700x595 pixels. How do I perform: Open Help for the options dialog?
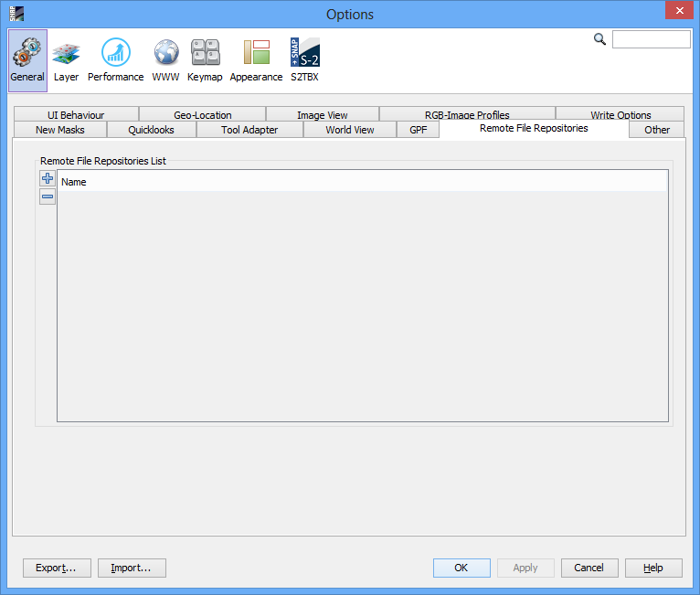click(653, 568)
